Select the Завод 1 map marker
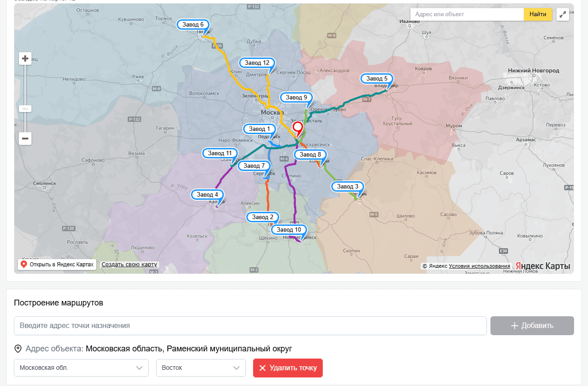This screenshot has width=588, height=386. pyautogui.click(x=260, y=129)
